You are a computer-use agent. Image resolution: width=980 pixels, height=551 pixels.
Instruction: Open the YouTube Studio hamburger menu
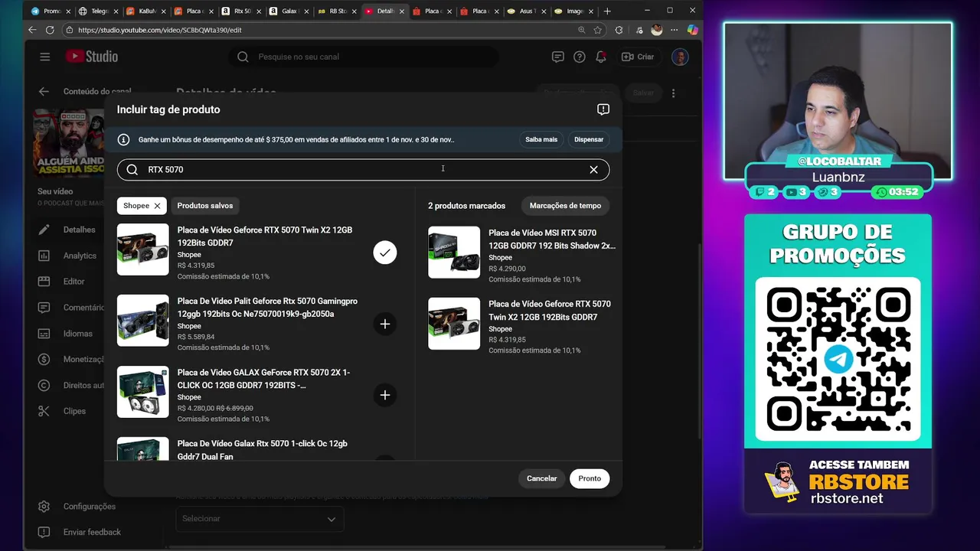(44, 57)
